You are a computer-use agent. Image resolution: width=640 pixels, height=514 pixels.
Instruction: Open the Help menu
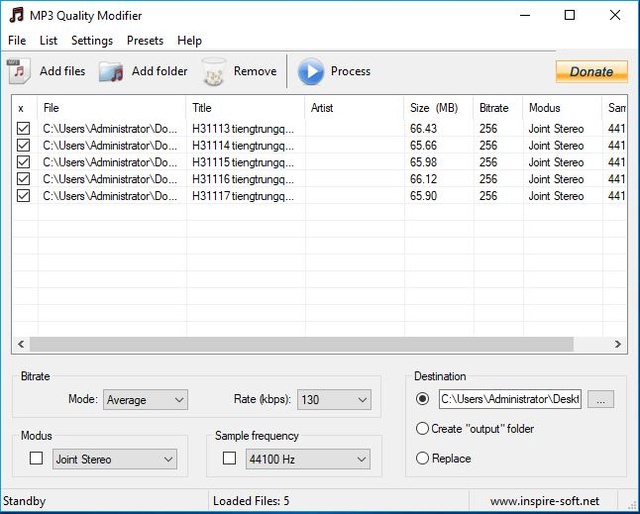click(x=189, y=40)
